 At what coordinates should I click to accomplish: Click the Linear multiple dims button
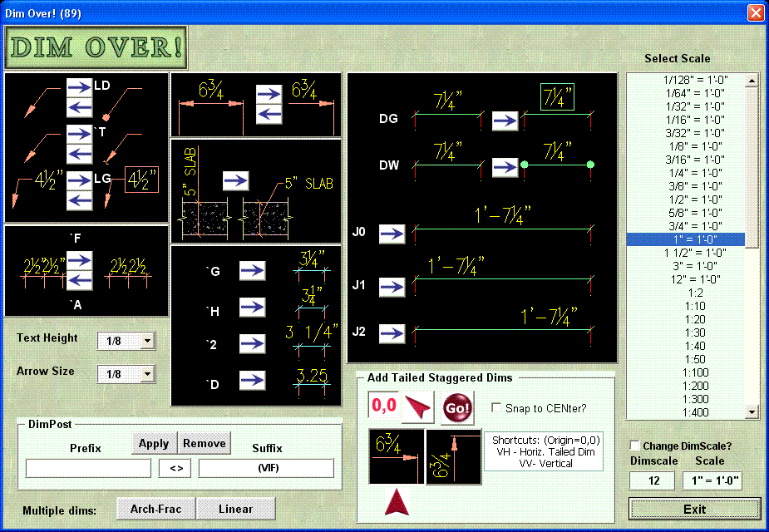click(236, 509)
